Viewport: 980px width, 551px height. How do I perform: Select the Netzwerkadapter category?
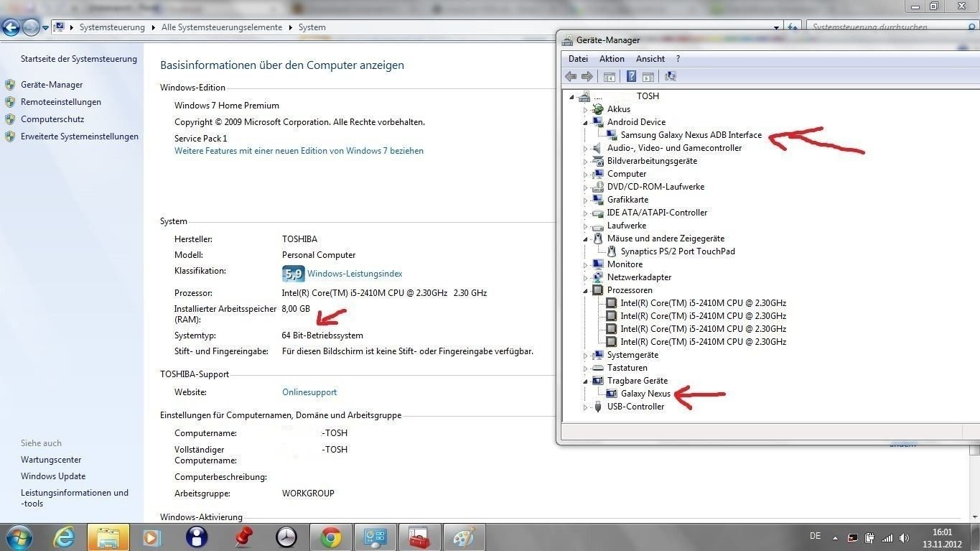pos(640,277)
